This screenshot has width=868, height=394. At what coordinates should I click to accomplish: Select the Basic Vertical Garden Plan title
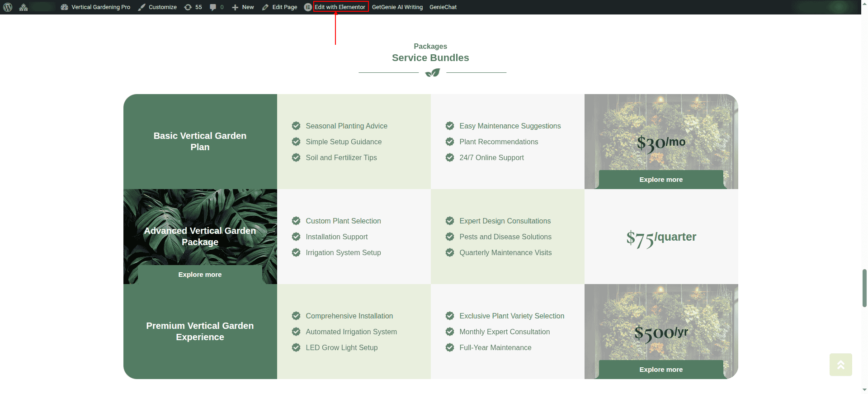200,142
